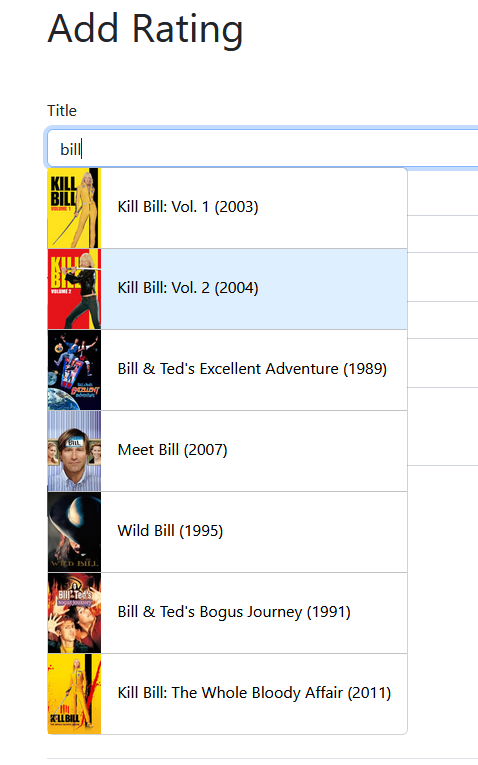This screenshot has width=478, height=765.
Task: Select the 'Kill Bill: Vol. 1 (2003)' suggestion text
Action: (188, 207)
